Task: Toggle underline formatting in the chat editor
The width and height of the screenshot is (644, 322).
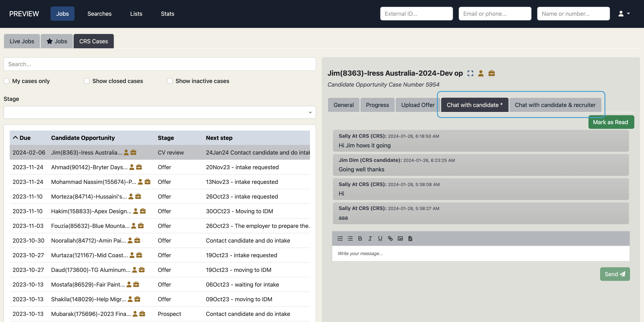Action: tap(380, 238)
